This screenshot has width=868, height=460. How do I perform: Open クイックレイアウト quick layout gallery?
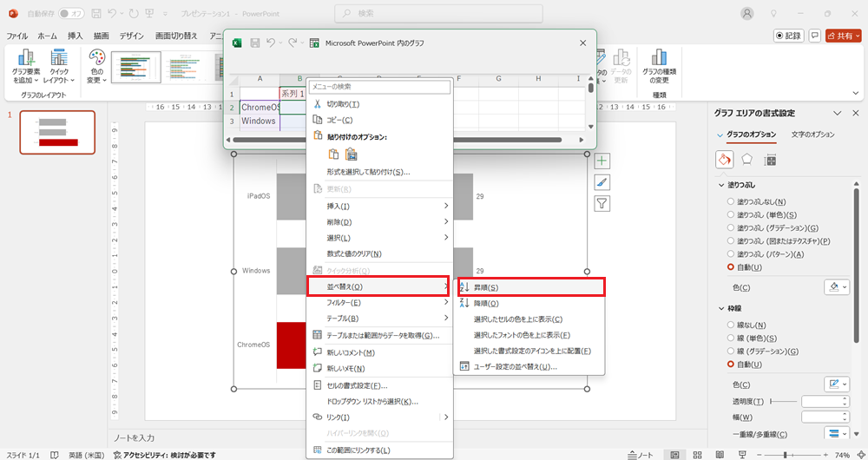tap(59, 67)
